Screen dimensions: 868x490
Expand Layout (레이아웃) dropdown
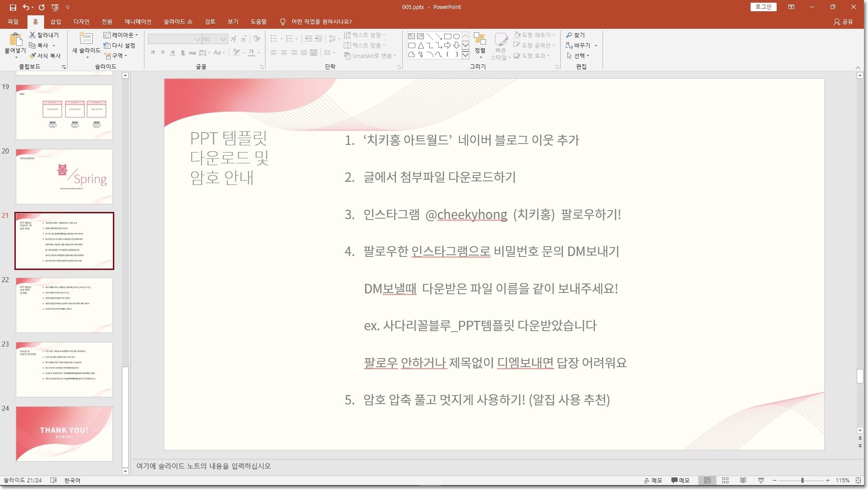121,35
